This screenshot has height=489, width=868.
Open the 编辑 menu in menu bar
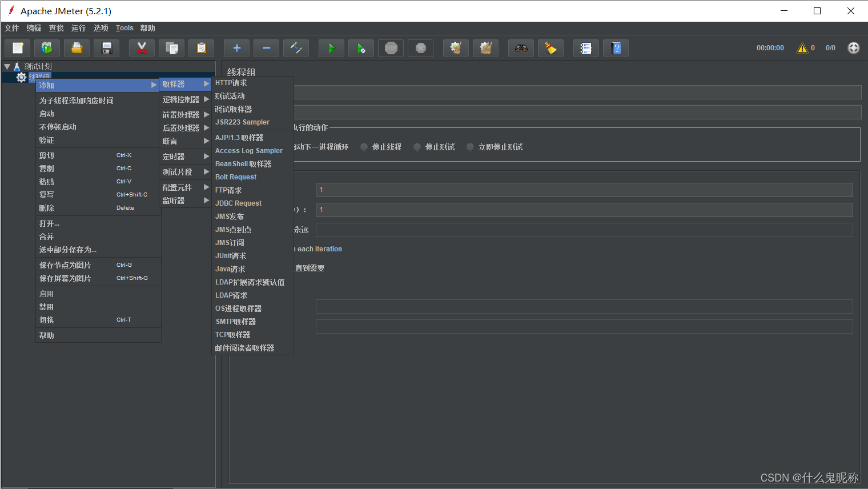point(34,28)
